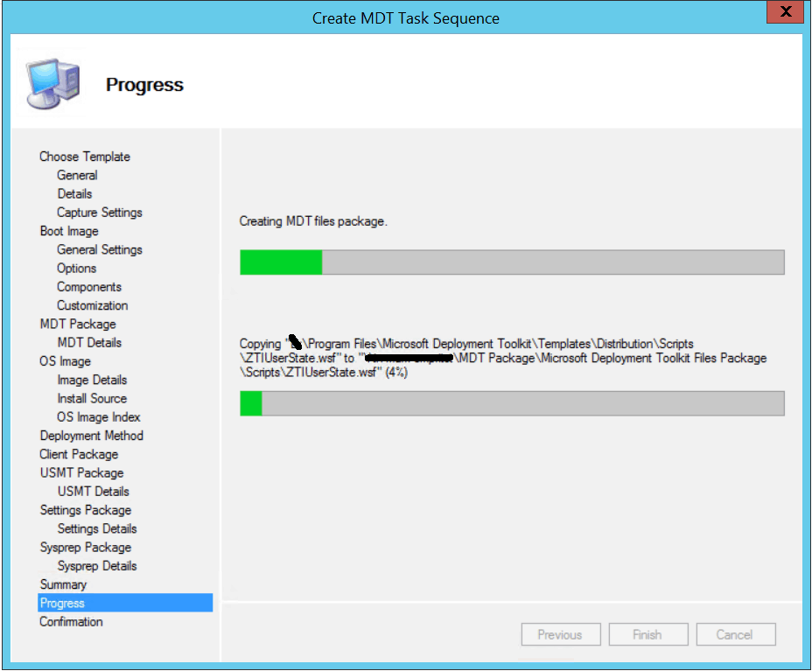Click the file copy progress bar at 4%
812x671 pixels.
[512, 403]
